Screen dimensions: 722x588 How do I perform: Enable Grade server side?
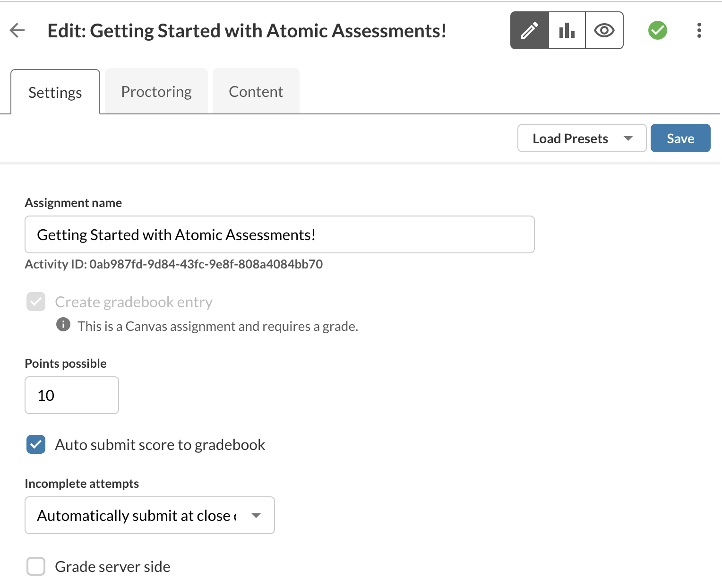pyautogui.click(x=35, y=566)
